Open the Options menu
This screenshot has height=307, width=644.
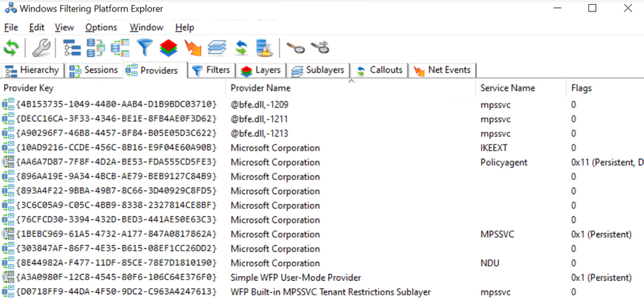pyautogui.click(x=101, y=28)
